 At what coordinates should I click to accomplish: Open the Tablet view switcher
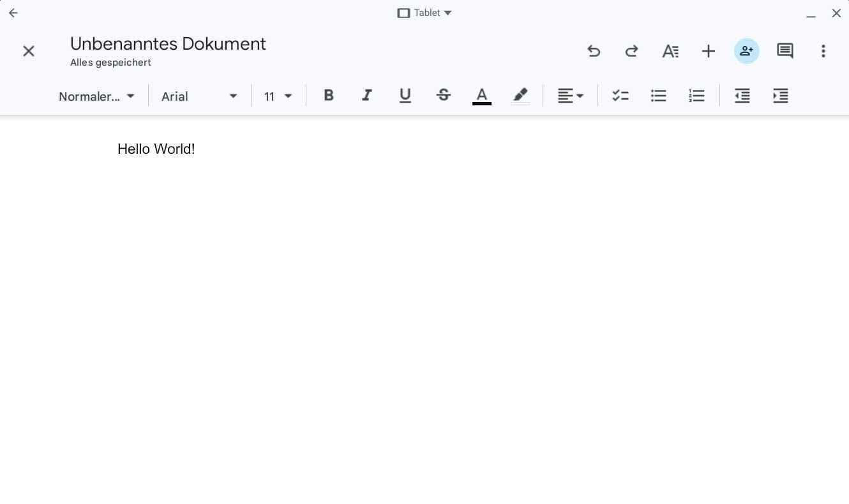coord(424,13)
